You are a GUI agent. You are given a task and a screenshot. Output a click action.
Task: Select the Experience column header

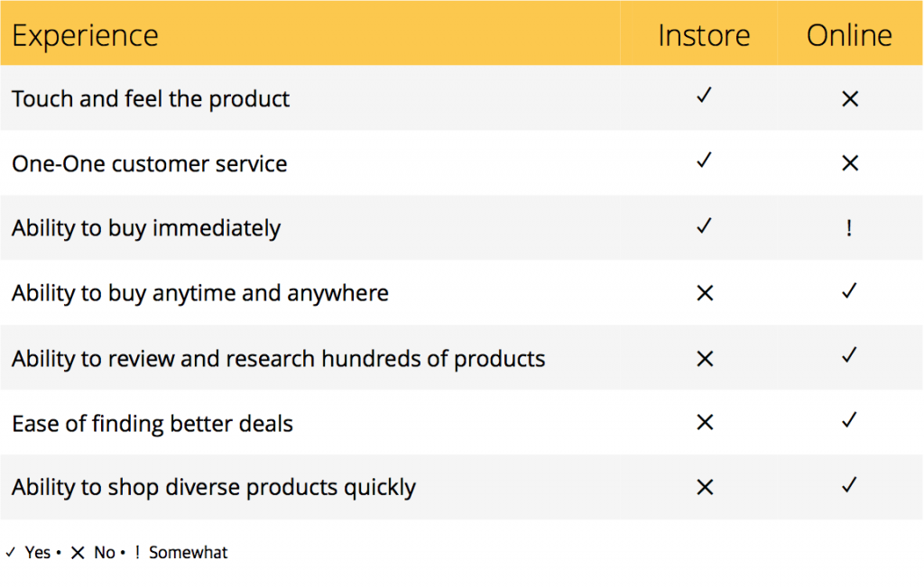click(x=86, y=35)
